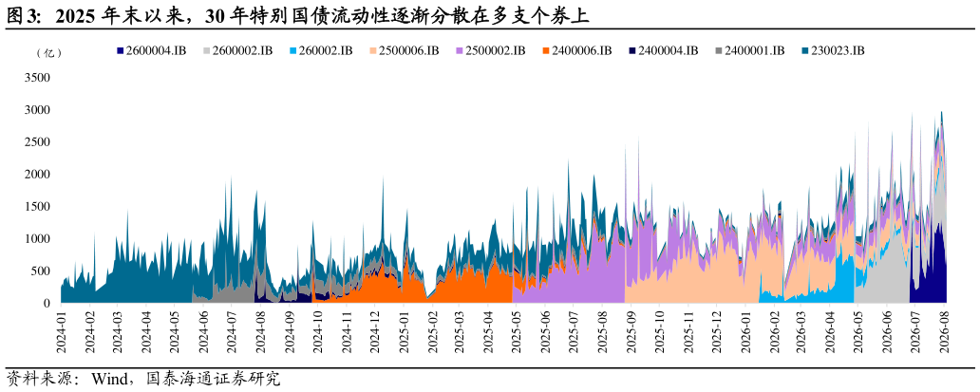This screenshot has width=980, height=392.
Task: Select legend label 260002.IB
Action: tap(325, 51)
